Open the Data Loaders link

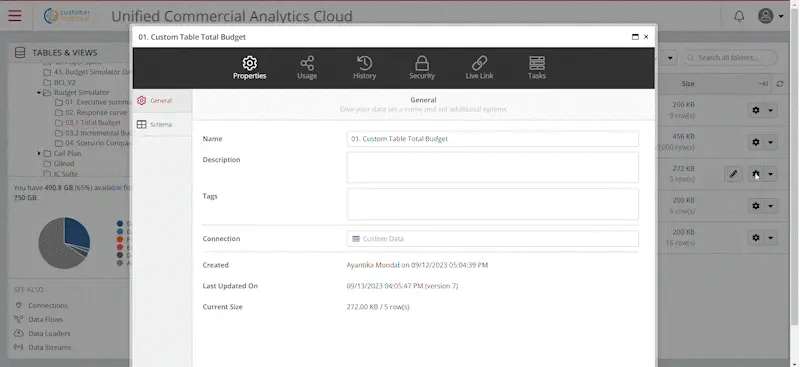coord(49,333)
